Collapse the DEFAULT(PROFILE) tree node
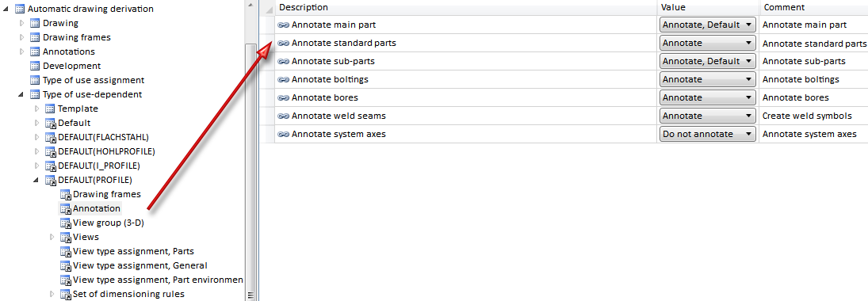The width and height of the screenshot is (868, 301). pos(36,181)
